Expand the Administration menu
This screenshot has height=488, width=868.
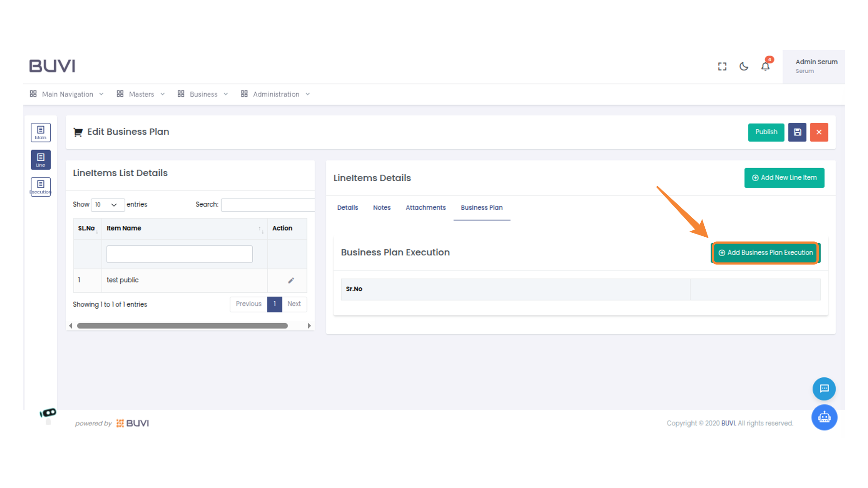pos(275,94)
